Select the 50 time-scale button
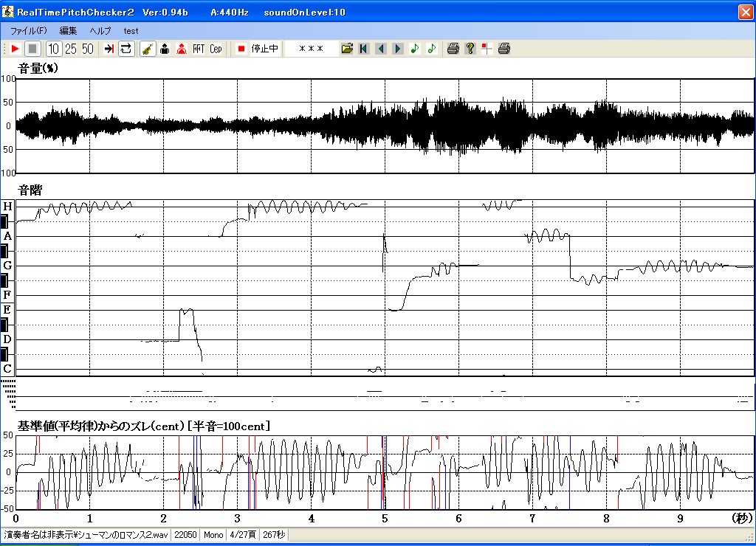The image size is (756, 546). coord(87,49)
